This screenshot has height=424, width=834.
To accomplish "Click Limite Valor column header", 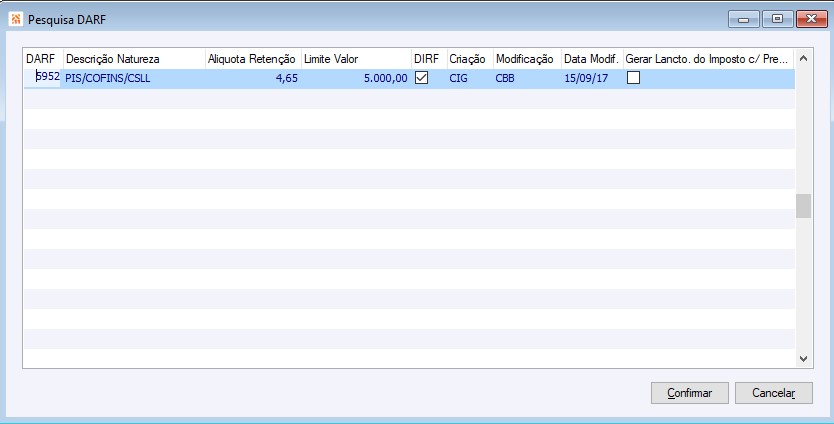I will pyautogui.click(x=356, y=59).
